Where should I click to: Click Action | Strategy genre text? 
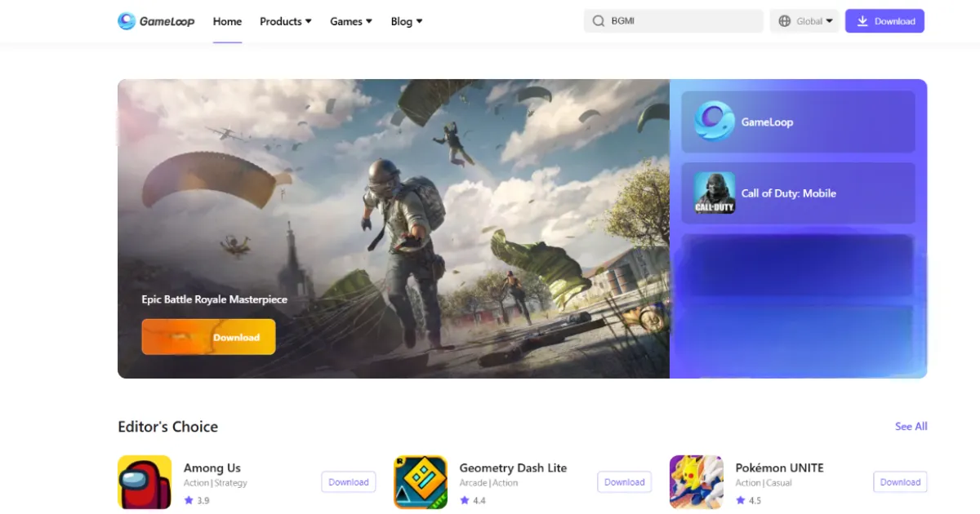pyautogui.click(x=216, y=483)
